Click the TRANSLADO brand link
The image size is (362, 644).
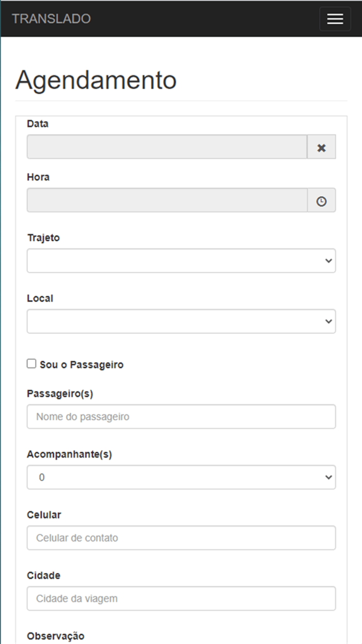coord(51,19)
